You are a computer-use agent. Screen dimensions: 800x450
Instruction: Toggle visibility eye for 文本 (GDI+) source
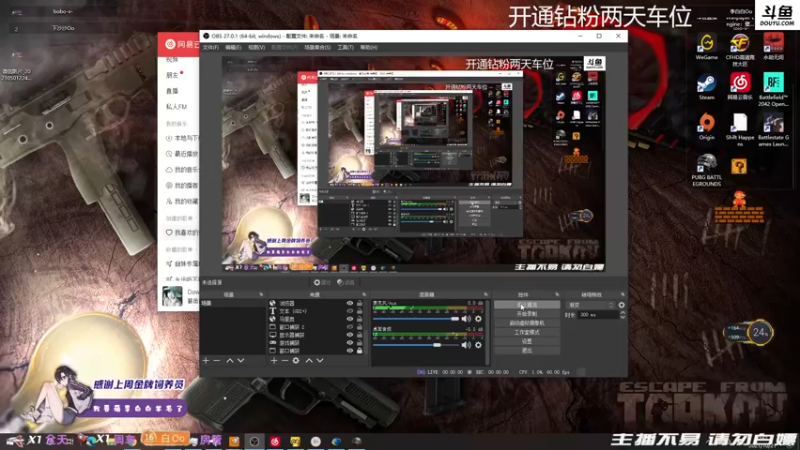click(x=349, y=311)
